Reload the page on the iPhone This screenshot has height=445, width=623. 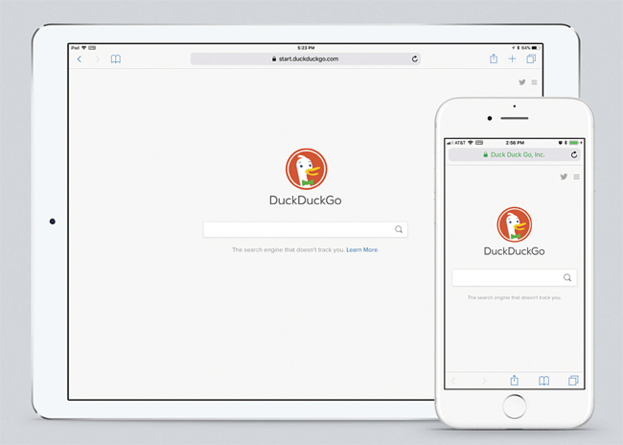click(x=574, y=155)
